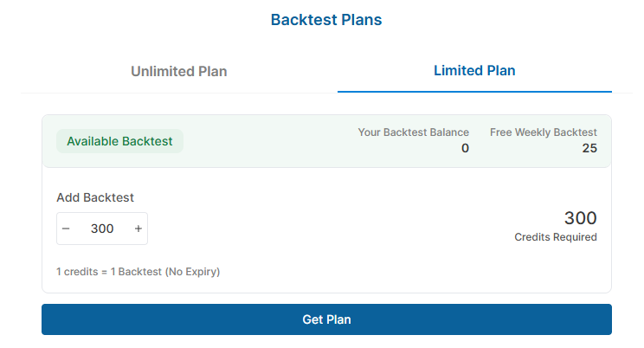Decrease backtest count with minus icon

click(66, 229)
